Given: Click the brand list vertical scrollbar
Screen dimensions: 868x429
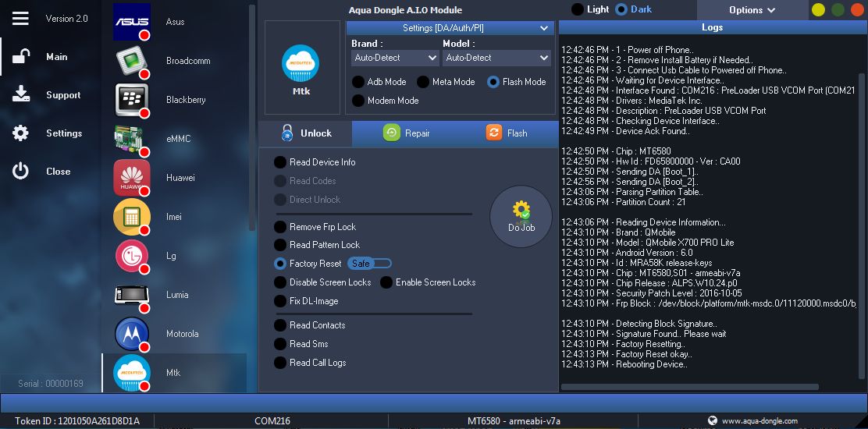Looking at the screenshot, I should click(252, 117).
